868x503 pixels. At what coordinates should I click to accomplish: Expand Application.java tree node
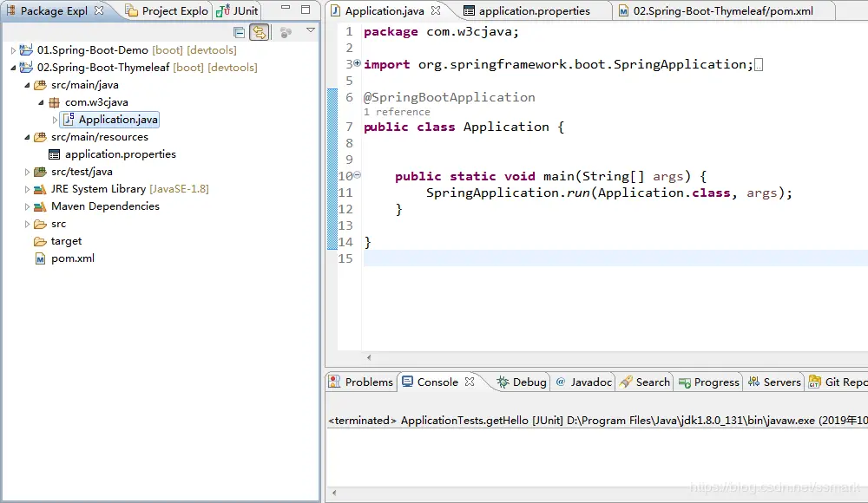(55, 120)
